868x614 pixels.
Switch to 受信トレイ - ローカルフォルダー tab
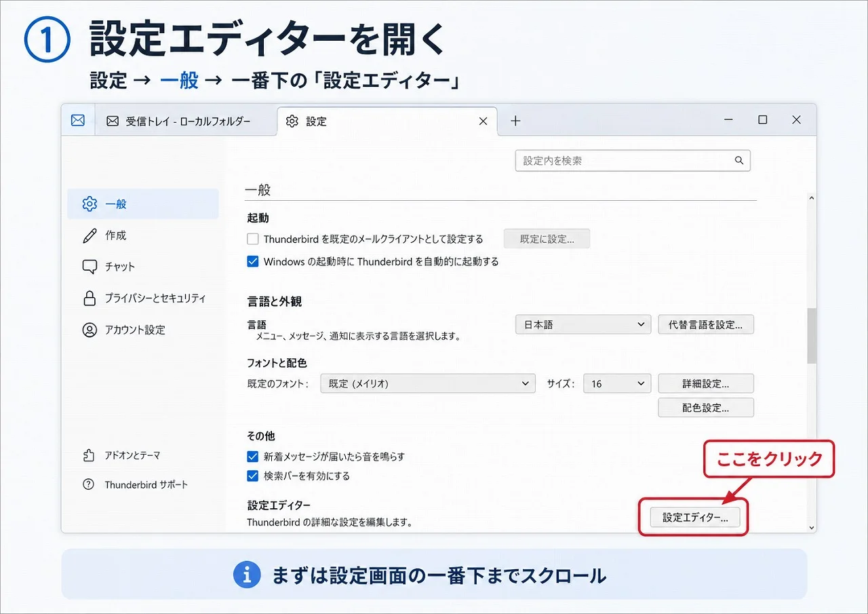(178, 121)
